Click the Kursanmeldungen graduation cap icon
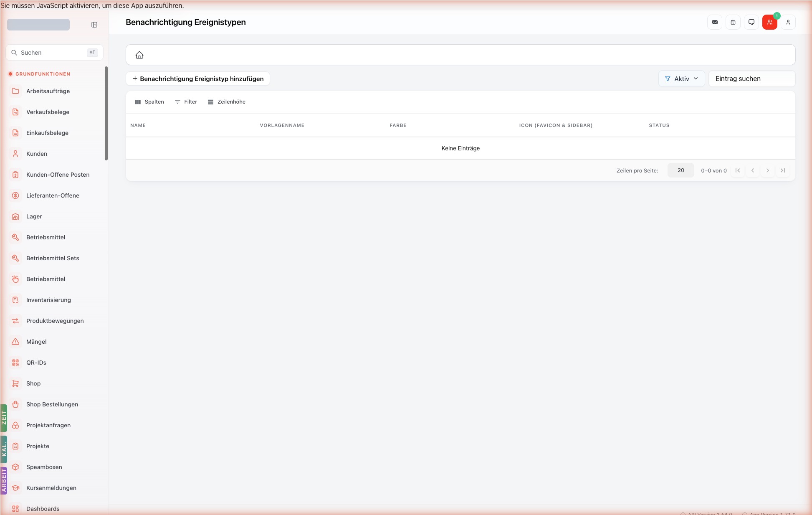The height and width of the screenshot is (515, 812). click(x=15, y=488)
